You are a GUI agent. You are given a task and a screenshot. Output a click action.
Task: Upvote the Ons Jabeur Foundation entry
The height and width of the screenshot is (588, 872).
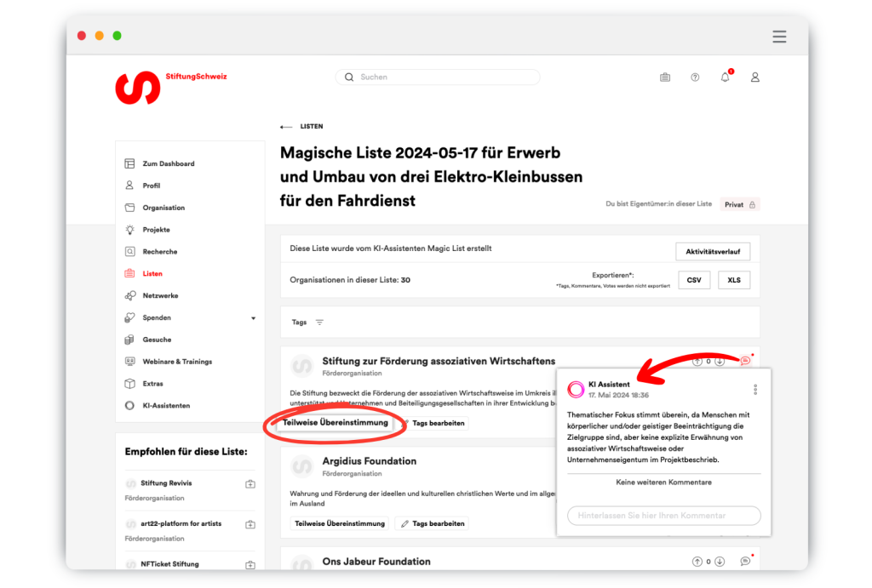tap(697, 562)
